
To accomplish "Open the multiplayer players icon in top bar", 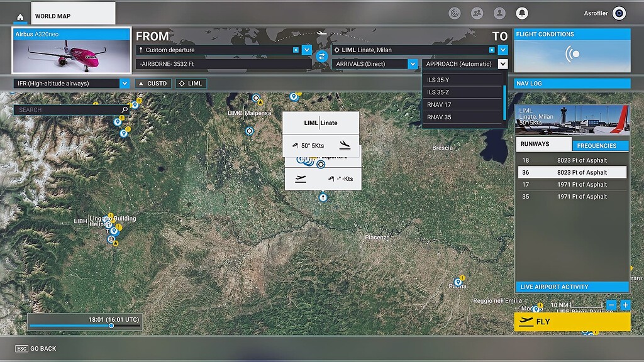I will pos(476,13).
